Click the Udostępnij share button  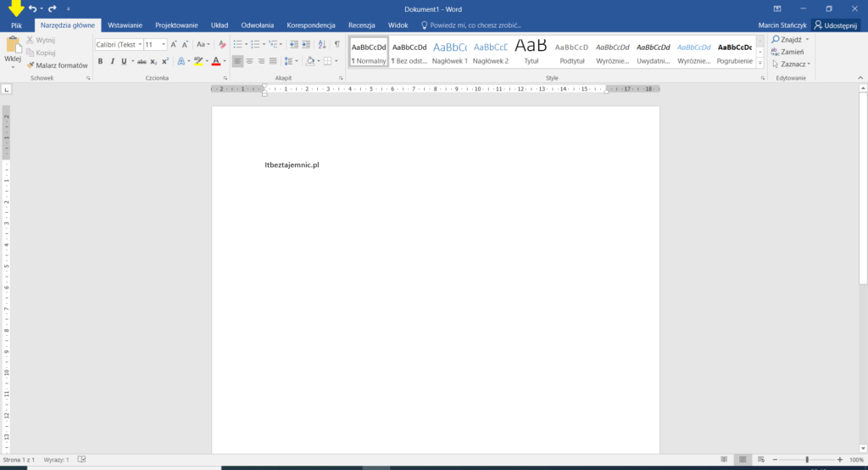(x=835, y=25)
